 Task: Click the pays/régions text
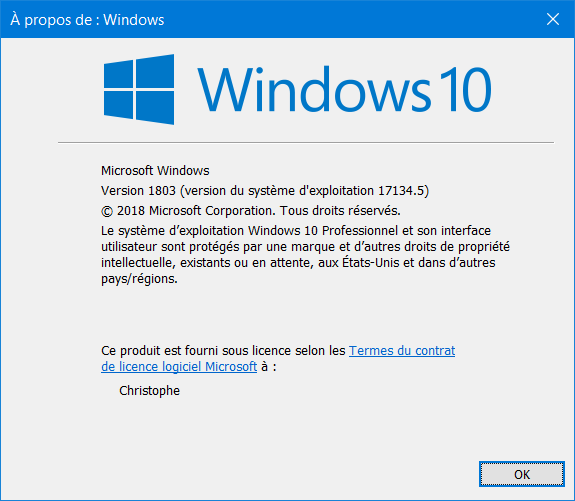(x=139, y=279)
